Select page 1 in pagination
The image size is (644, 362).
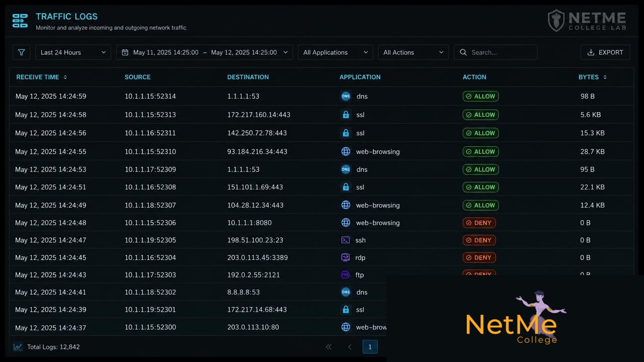point(370,347)
